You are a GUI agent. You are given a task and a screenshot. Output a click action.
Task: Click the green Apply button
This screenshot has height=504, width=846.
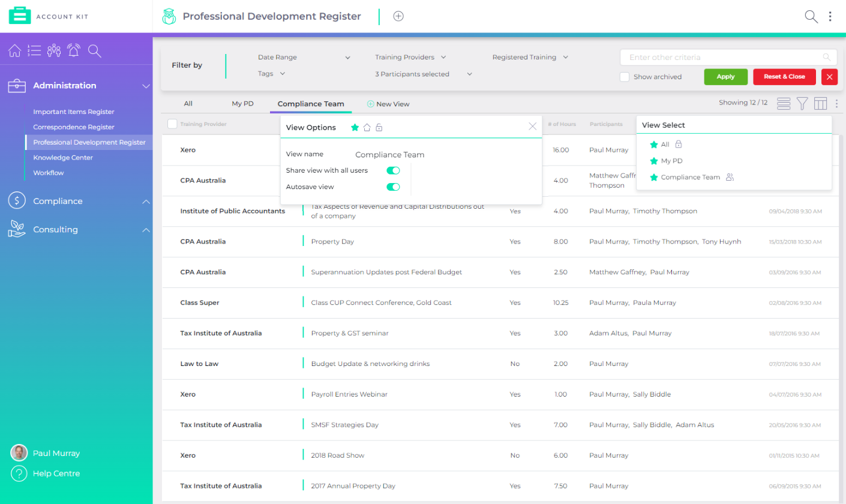point(726,77)
